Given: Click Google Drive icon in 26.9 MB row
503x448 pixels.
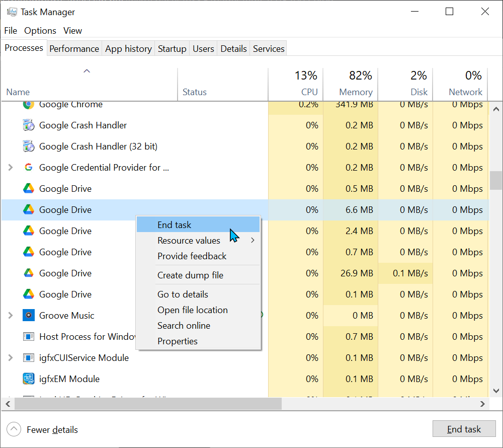Looking at the screenshot, I should 29,273.
